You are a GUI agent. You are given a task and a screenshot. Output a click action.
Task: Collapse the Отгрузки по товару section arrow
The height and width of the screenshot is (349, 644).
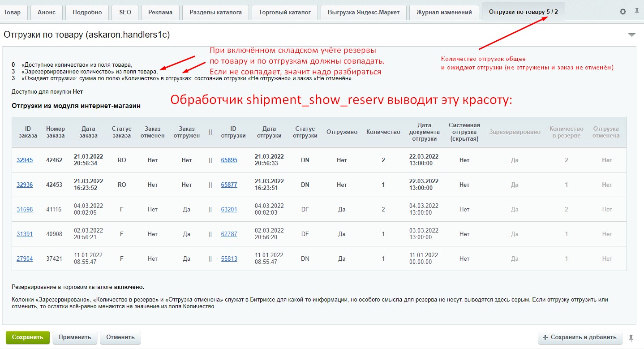pyautogui.click(x=631, y=35)
